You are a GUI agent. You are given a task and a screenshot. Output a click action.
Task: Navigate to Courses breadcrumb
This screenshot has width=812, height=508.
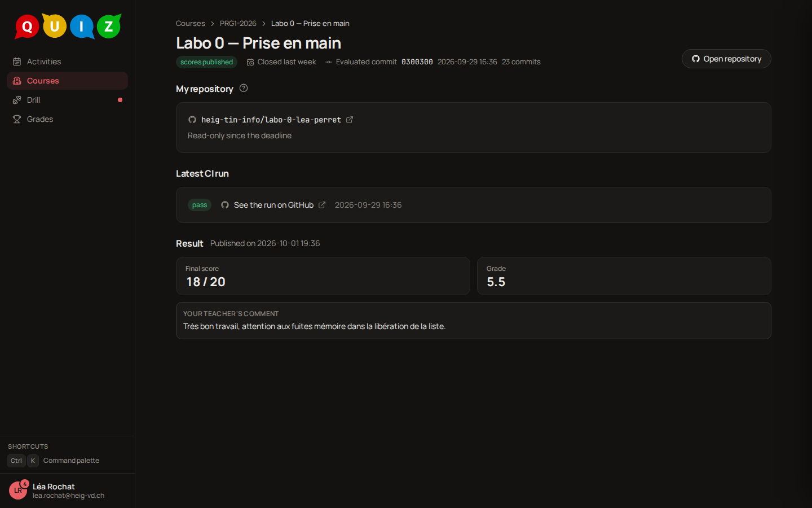(x=190, y=23)
